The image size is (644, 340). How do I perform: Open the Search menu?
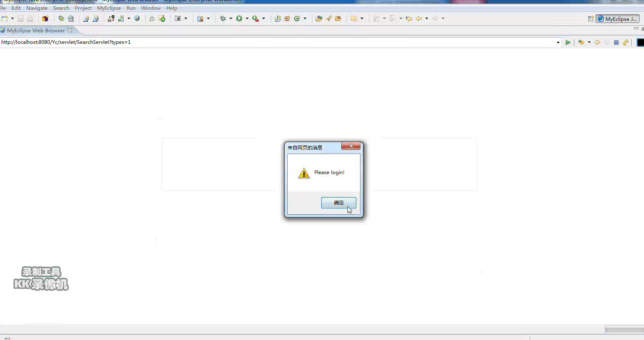[61, 8]
